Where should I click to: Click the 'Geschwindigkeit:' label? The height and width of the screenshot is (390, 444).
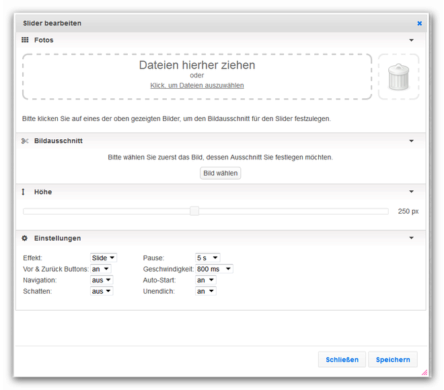click(168, 269)
